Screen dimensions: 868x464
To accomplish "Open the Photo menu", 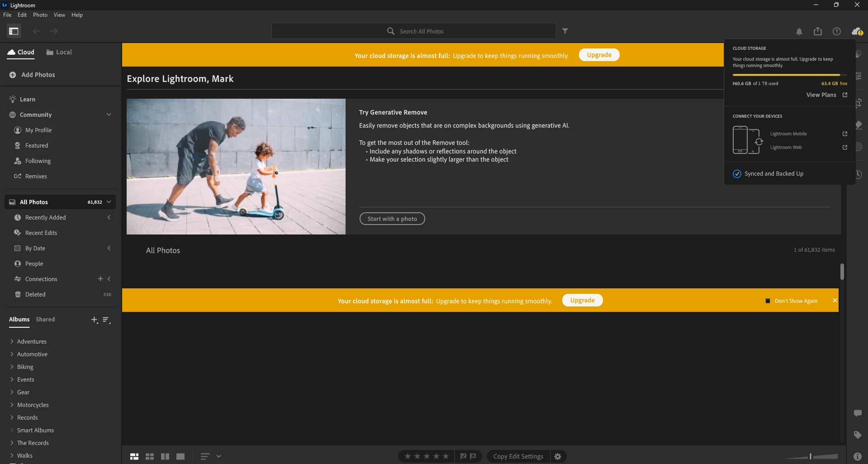I will pos(40,15).
